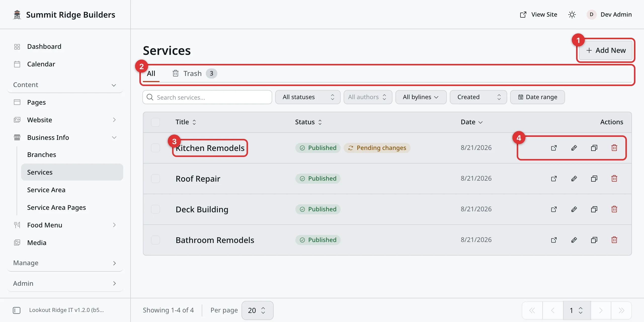This screenshot has height=322, width=644.
Task: Open Bathroom Remodels external view icon
Action: pos(554,240)
